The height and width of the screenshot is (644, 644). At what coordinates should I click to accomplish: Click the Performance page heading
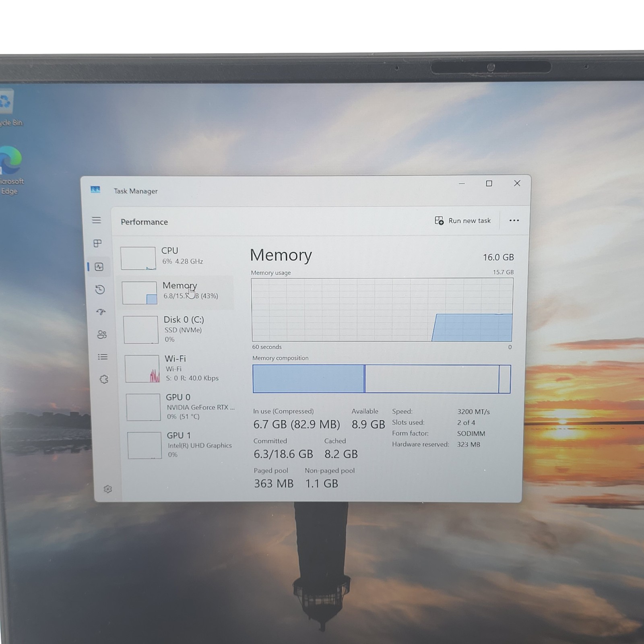[144, 222]
